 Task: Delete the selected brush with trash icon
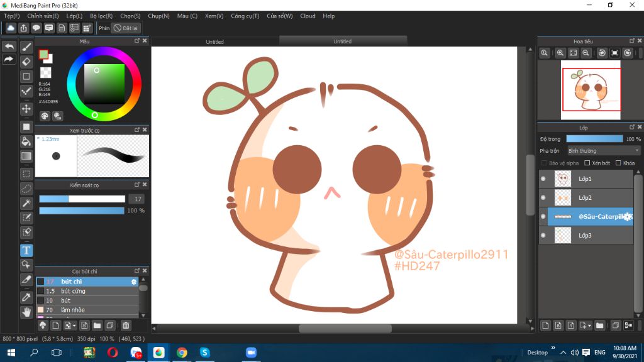[x=126, y=326]
